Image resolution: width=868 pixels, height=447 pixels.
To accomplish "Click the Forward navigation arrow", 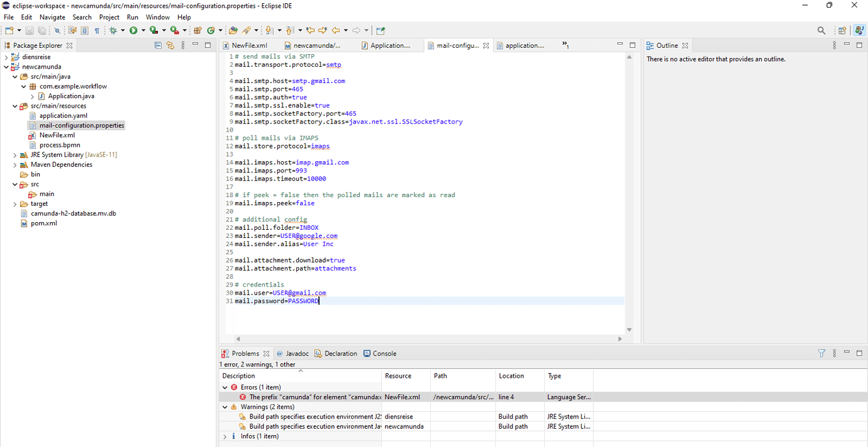I will [356, 30].
